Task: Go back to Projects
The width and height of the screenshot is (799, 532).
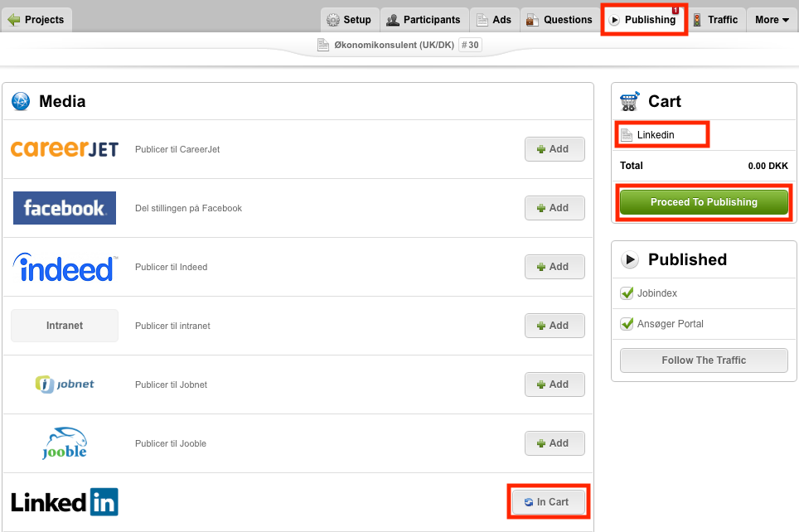Action: pyautogui.click(x=36, y=20)
